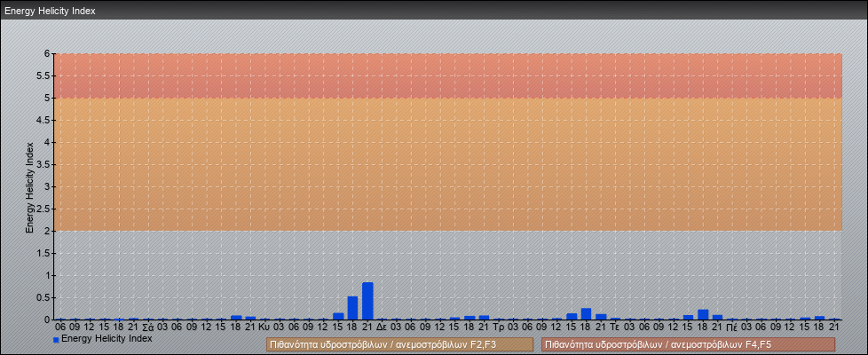Click the Δε day label on the x-axis
The width and height of the screenshot is (868, 355).
click(x=382, y=327)
